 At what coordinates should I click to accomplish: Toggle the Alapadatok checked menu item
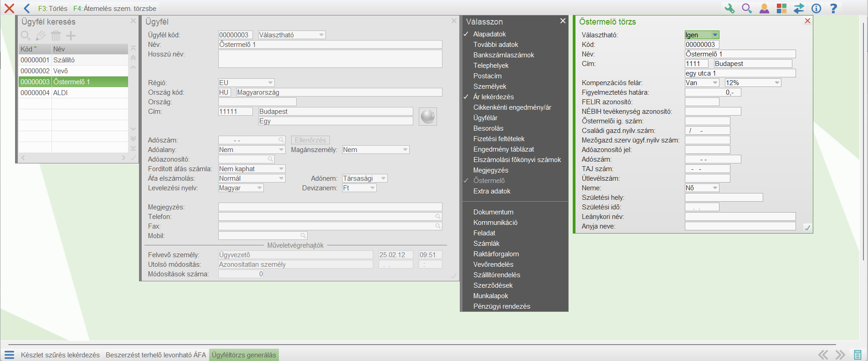click(x=489, y=34)
